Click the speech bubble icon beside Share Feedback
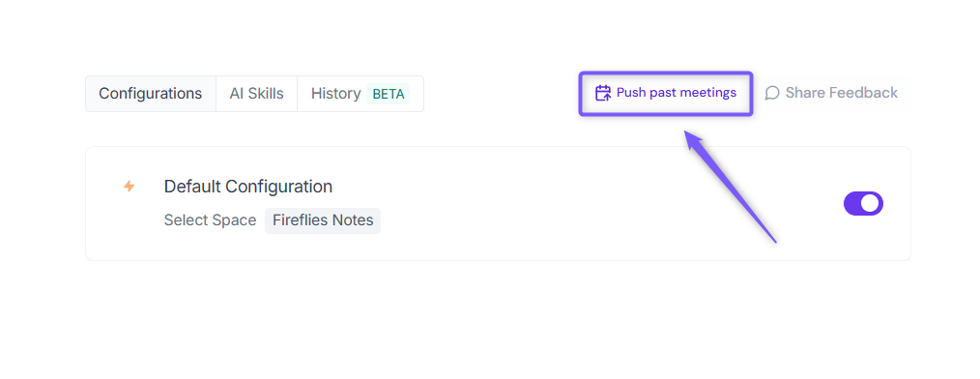 tap(772, 93)
